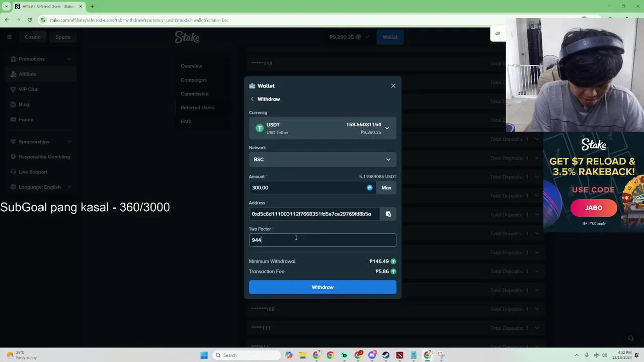
Task: Open File Explorer from the taskbar
Action: tap(303, 355)
